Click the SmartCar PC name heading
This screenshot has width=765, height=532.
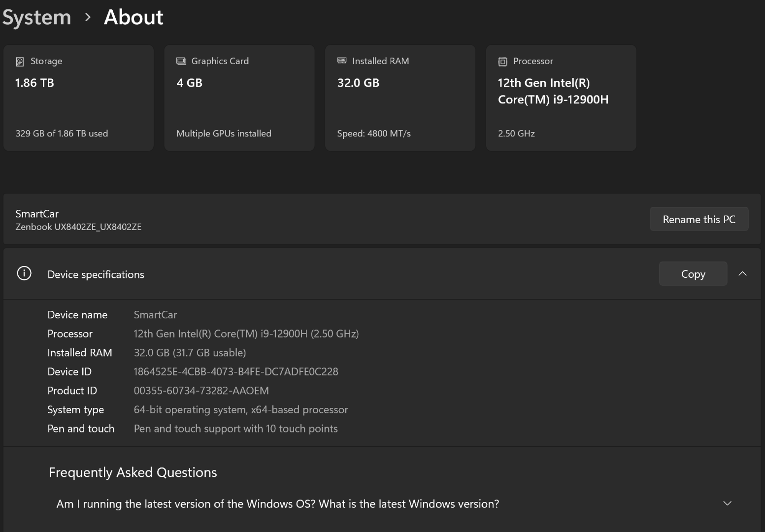pyautogui.click(x=37, y=214)
